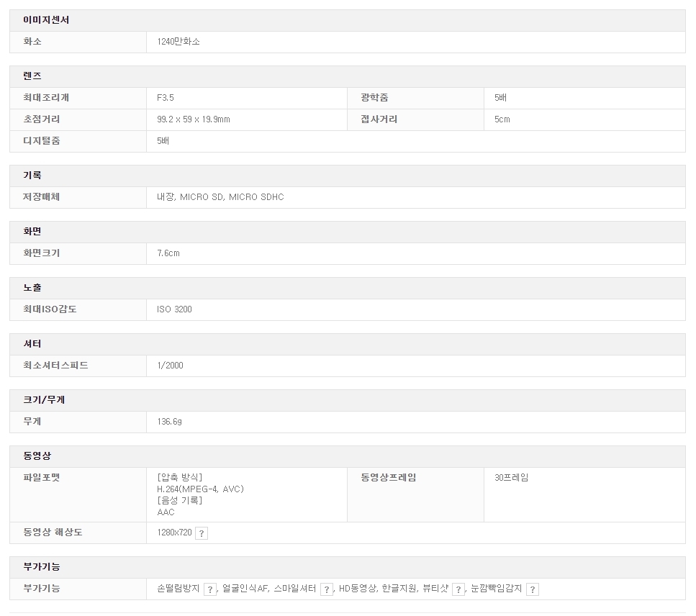Open help icon beside 손떨림방지
Screen dimensions: 696x616
point(209,589)
